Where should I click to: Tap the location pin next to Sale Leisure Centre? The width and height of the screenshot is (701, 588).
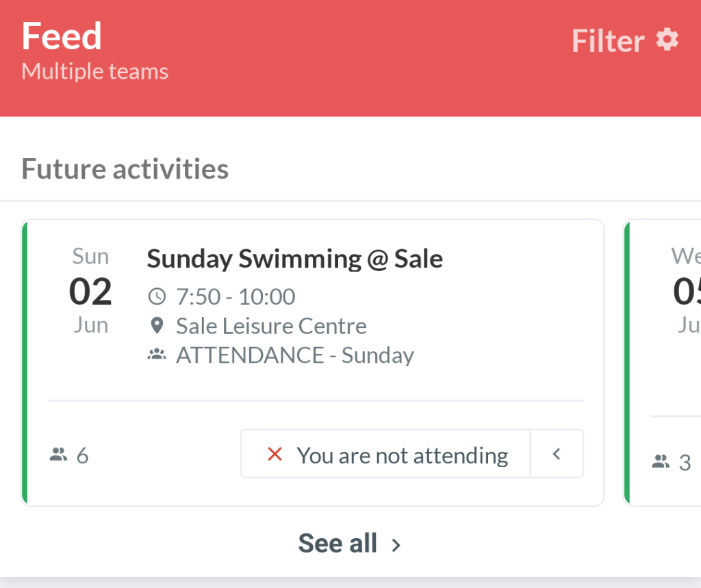(x=157, y=326)
